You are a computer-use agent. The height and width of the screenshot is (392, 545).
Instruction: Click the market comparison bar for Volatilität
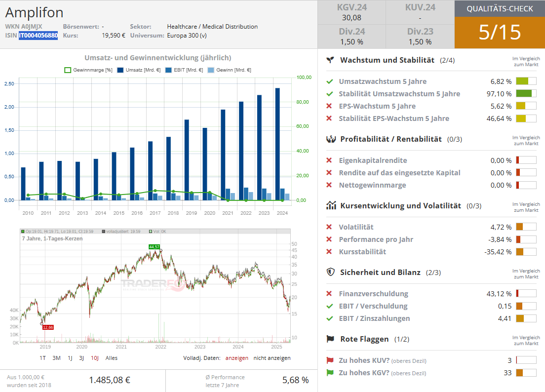(526, 227)
